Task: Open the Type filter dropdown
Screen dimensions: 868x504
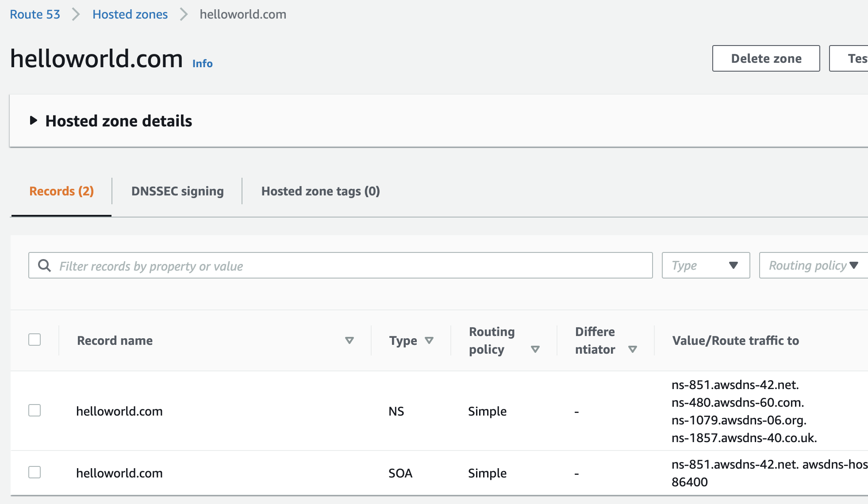Action: pyautogui.click(x=706, y=265)
